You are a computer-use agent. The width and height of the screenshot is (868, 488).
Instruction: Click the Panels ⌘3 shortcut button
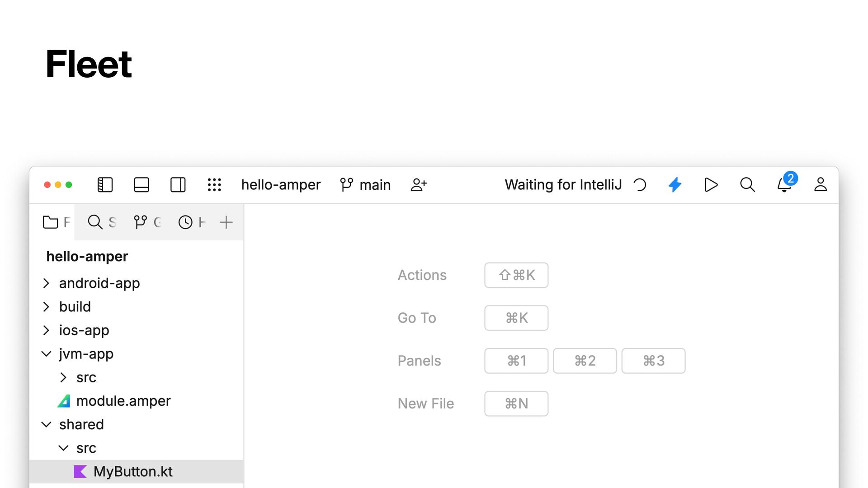[654, 361]
